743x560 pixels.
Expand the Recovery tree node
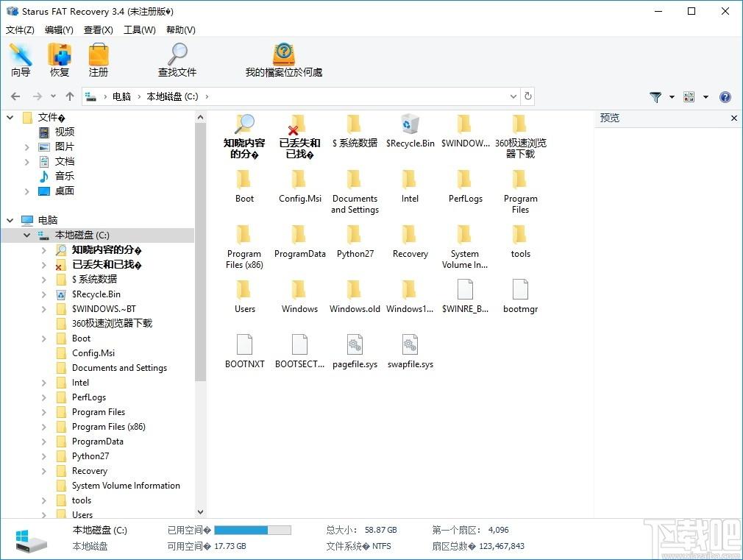click(x=44, y=471)
